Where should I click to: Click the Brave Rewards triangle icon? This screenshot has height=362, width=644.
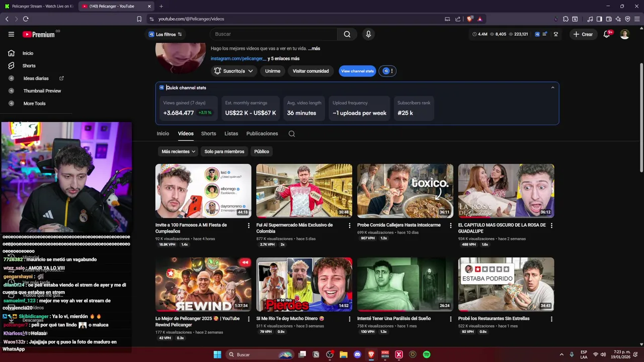coord(479,19)
